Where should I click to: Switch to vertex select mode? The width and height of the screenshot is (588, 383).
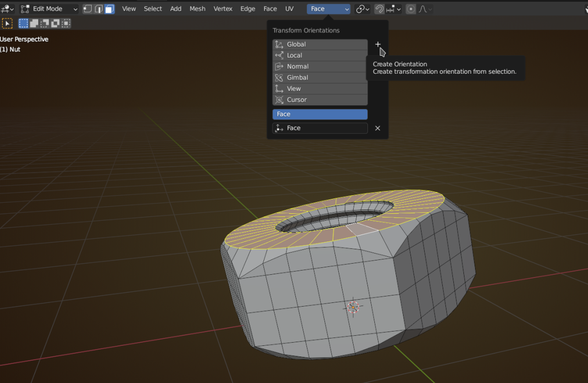pyautogui.click(x=87, y=9)
